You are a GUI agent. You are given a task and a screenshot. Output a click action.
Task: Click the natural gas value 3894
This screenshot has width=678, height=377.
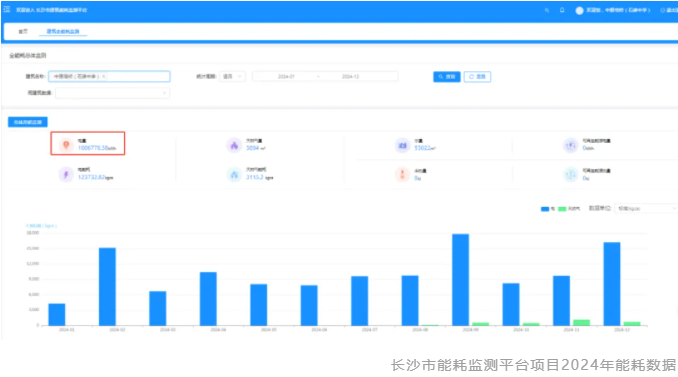253,148
